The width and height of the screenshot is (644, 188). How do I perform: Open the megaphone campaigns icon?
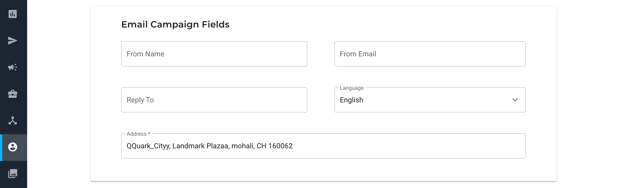coord(12,67)
